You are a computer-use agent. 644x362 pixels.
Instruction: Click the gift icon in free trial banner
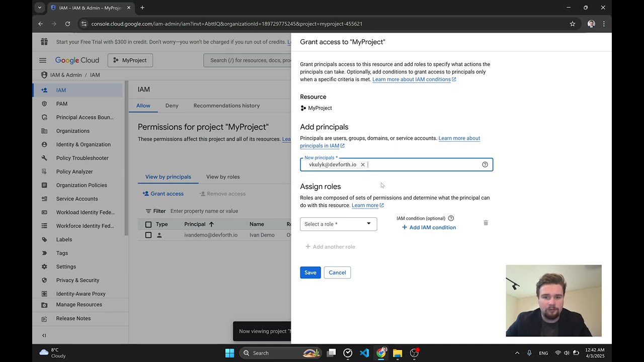44,42
